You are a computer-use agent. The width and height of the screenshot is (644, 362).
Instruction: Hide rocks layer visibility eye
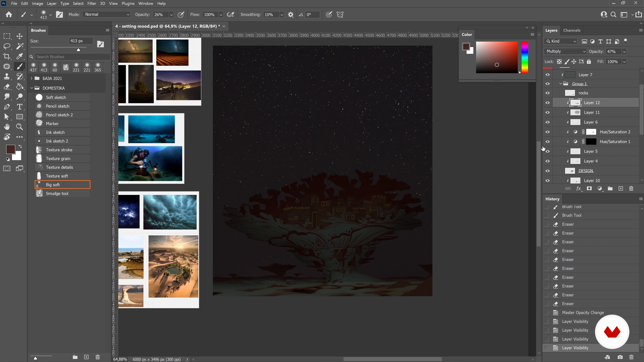(x=548, y=93)
